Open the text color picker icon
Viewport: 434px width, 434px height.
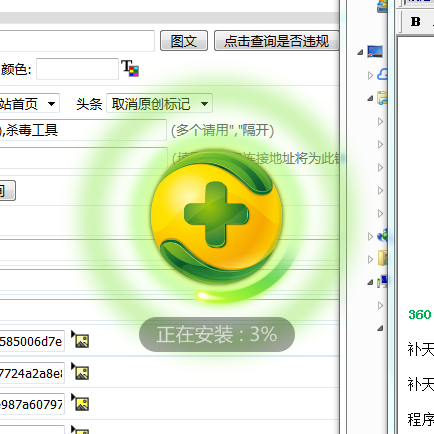coord(130,68)
